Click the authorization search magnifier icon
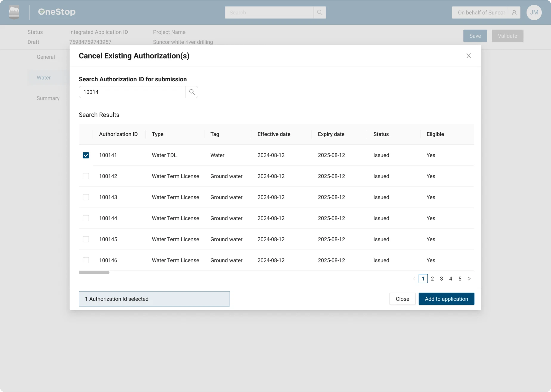This screenshot has height=392, width=551. click(192, 92)
